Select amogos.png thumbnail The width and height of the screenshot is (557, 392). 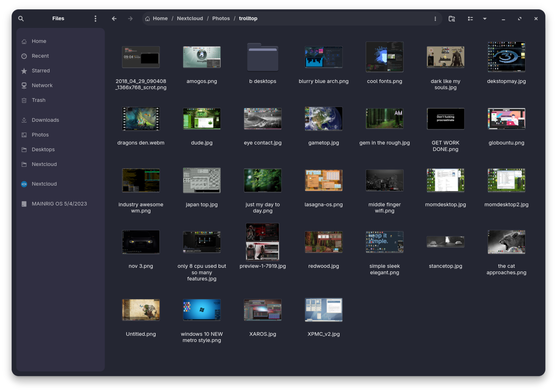coord(202,57)
